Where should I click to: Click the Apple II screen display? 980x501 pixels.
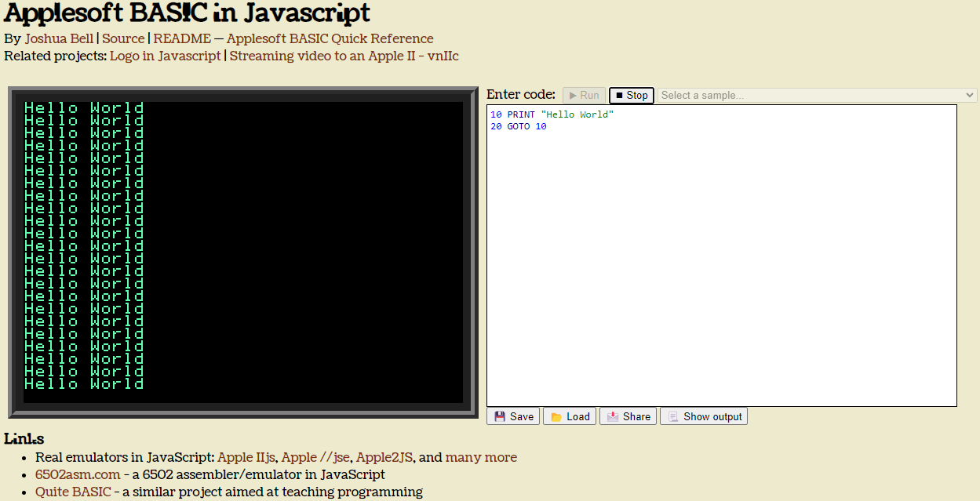[x=242, y=252]
